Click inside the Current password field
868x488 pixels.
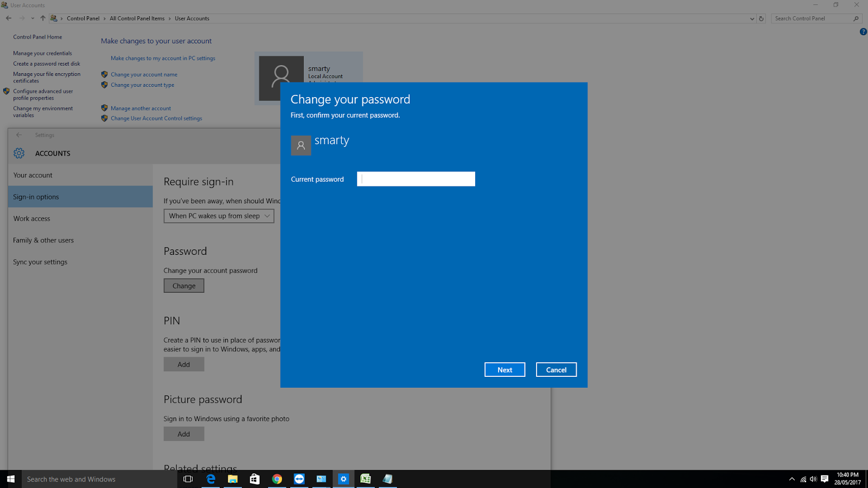click(416, 178)
